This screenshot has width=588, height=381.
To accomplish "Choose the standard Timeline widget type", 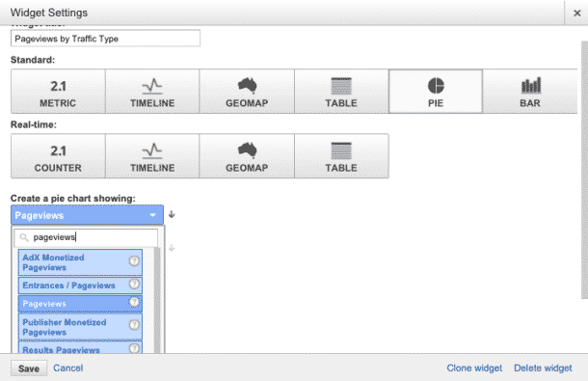I will tap(152, 92).
